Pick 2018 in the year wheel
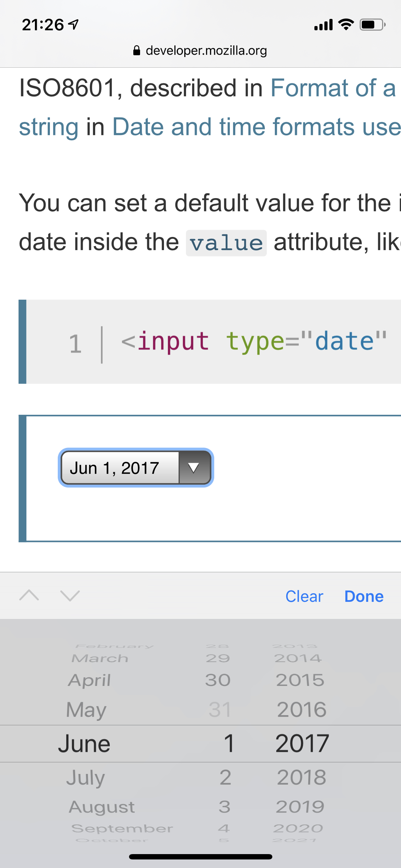The image size is (401, 868). pyautogui.click(x=302, y=777)
